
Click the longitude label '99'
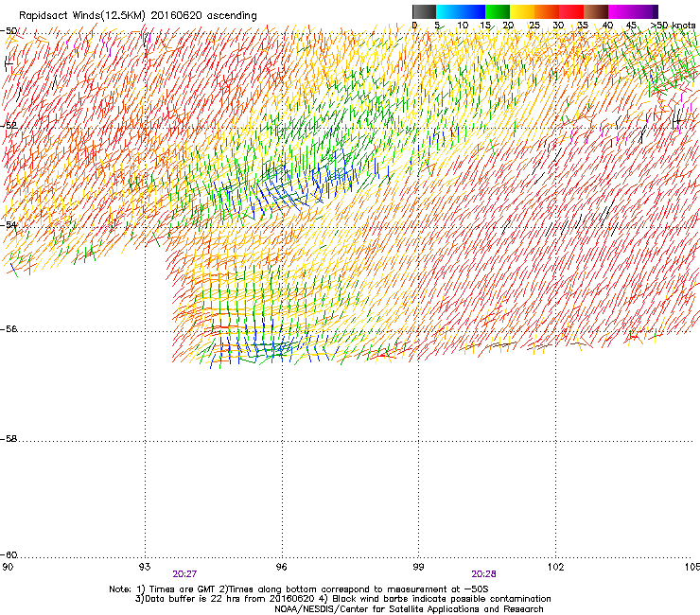tap(418, 567)
